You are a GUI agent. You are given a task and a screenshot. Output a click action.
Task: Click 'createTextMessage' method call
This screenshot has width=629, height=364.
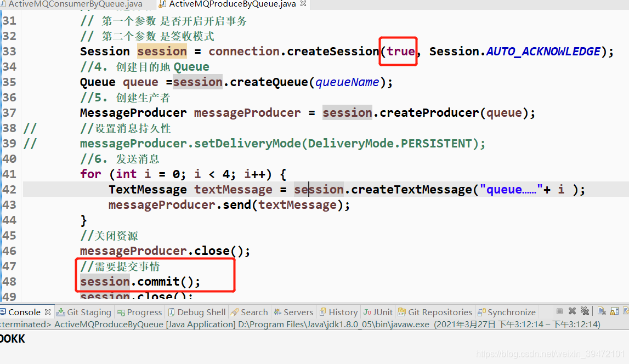click(x=412, y=189)
